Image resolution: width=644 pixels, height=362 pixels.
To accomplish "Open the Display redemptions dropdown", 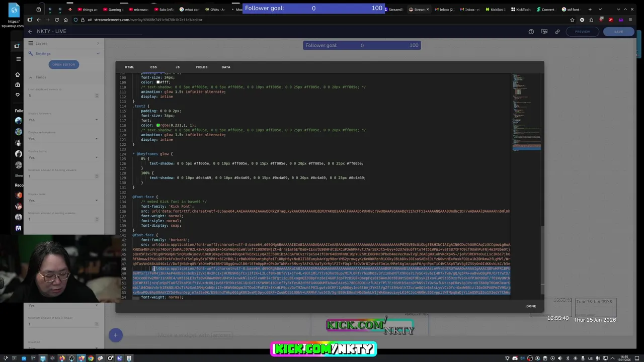I will [x=63, y=139].
